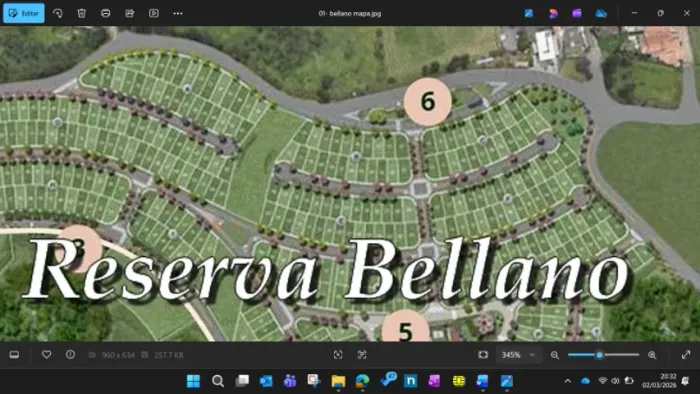Open the three-dot more options menu
This screenshot has width=700, height=394.
[178, 13]
